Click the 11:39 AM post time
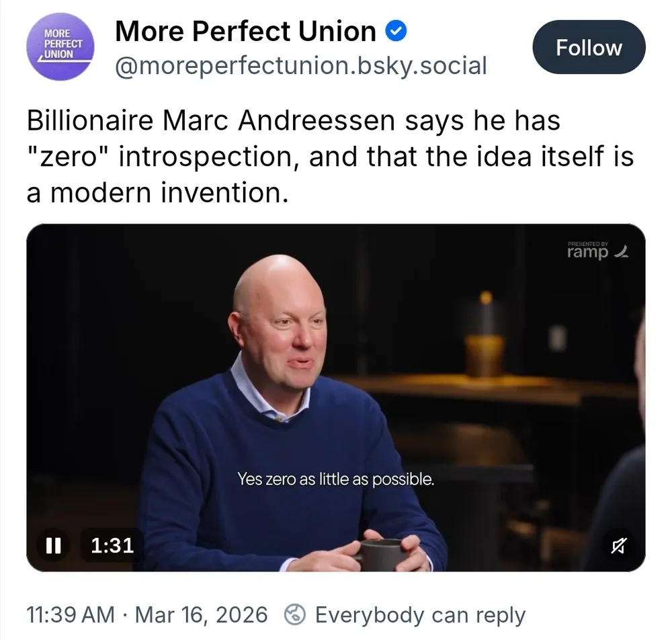 [x=70, y=614]
